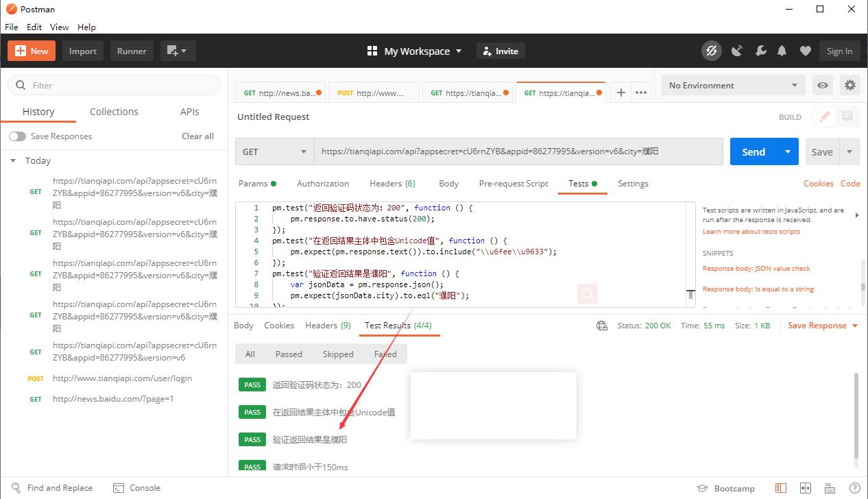
Task: Click the environment quick look eye icon
Action: (x=823, y=85)
